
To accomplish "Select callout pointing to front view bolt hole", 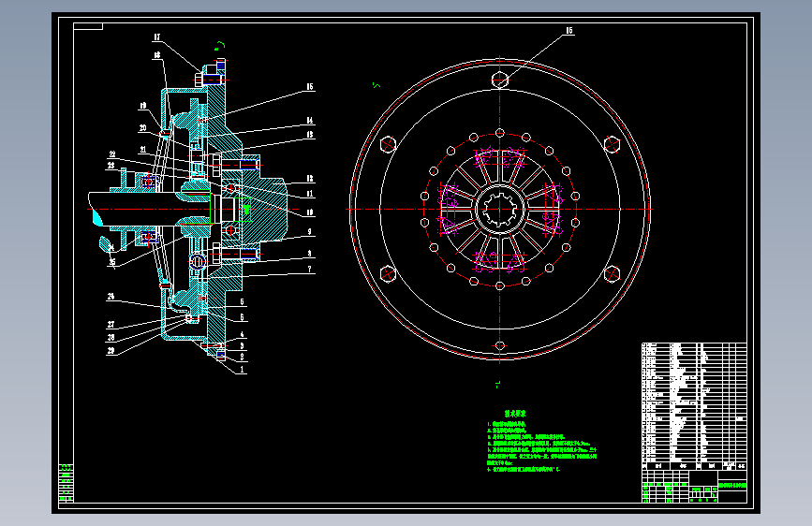I will pyautogui.click(x=569, y=31).
